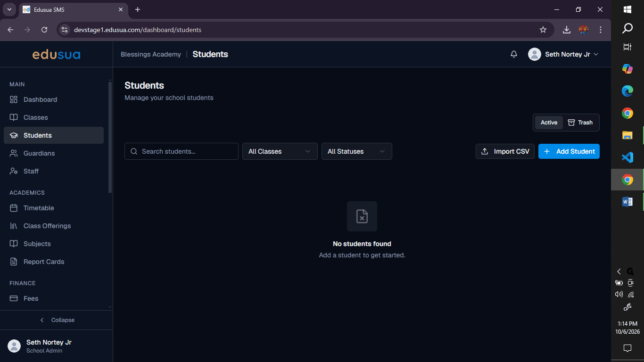644x362 pixels.
Task: Open Windows Start menu
Action: [x=627, y=9]
